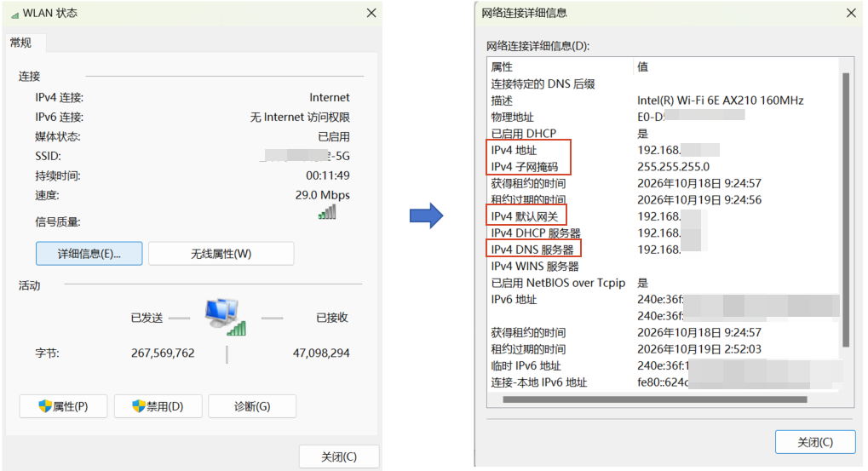Click the 无线属性(W) button
Viewport: 868px width, 471px height.
tap(221, 254)
